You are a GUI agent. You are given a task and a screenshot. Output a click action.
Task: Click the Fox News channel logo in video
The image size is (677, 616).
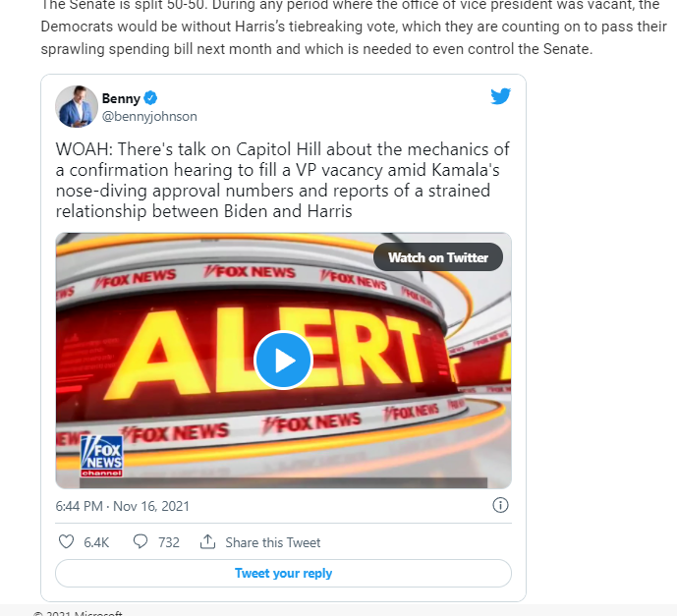coord(102,456)
